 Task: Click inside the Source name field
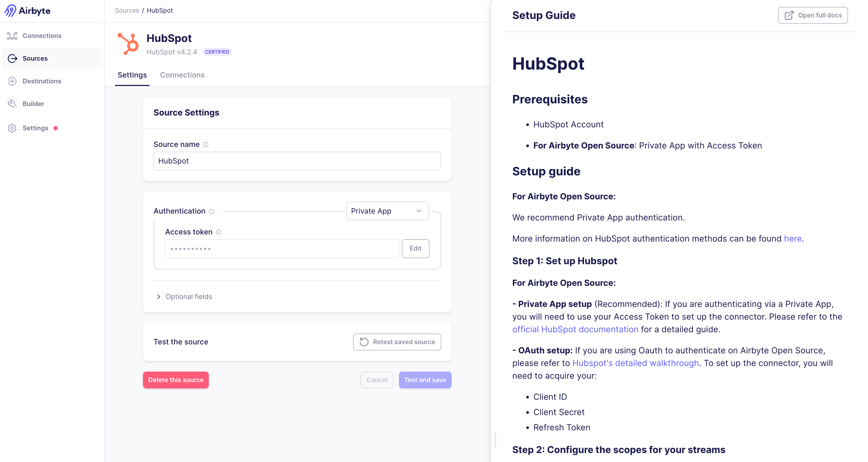pos(297,161)
